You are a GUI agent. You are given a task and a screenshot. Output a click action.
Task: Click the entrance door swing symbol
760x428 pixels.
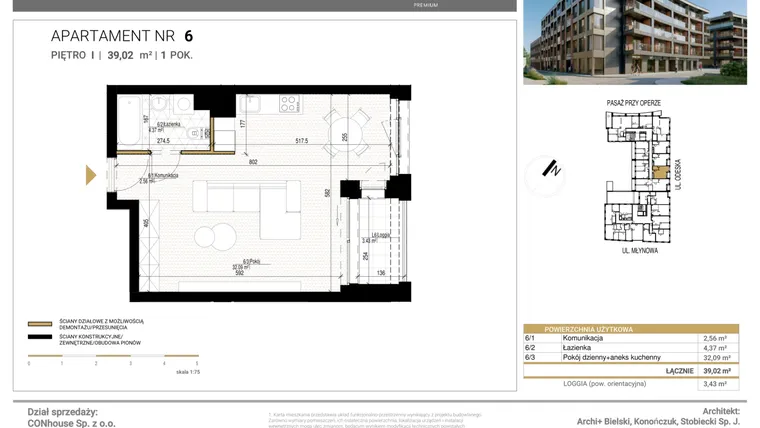(x=130, y=175)
